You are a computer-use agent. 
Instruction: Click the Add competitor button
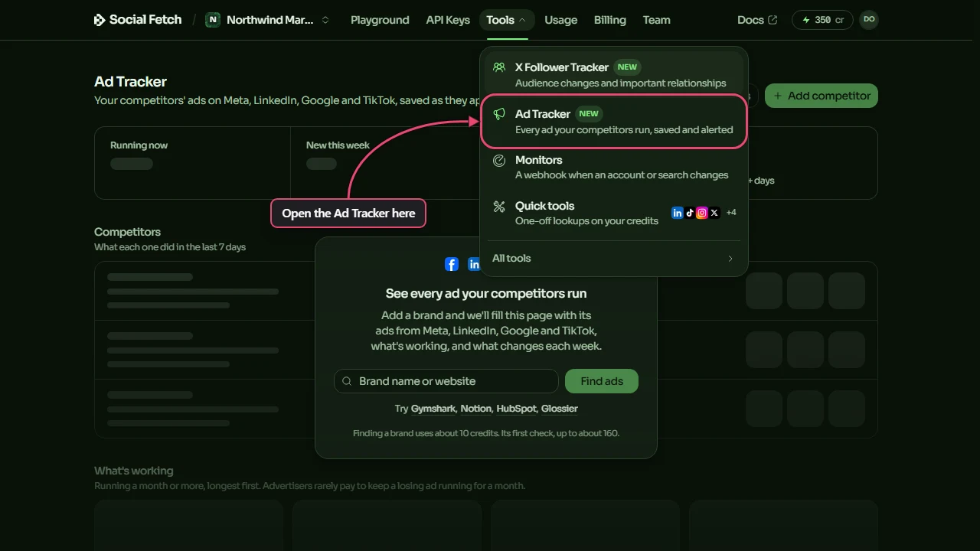(x=822, y=96)
